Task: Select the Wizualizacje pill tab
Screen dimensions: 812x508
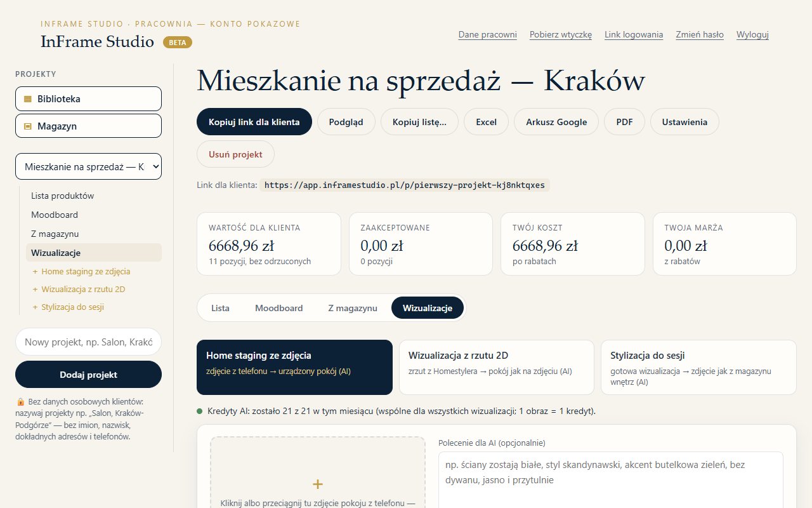Action: click(x=428, y=308)
